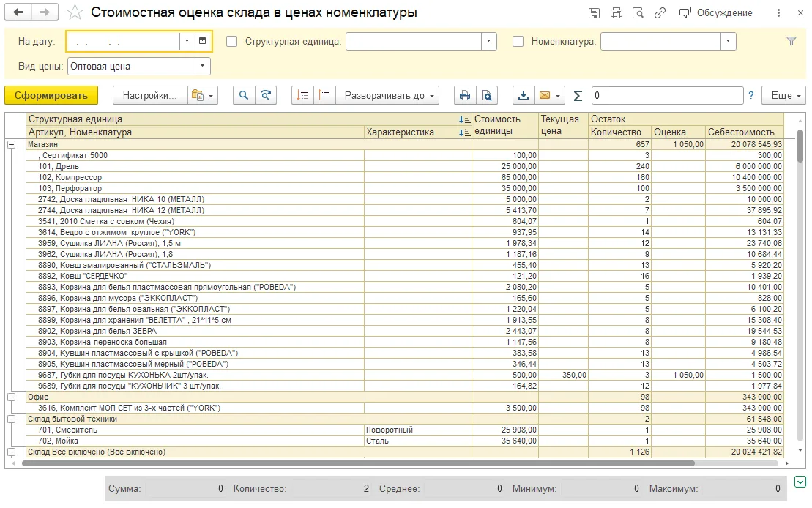Click the printer icon in the title bar
The width and height of the screenshot is (812, 508).
tap(617, 13)
